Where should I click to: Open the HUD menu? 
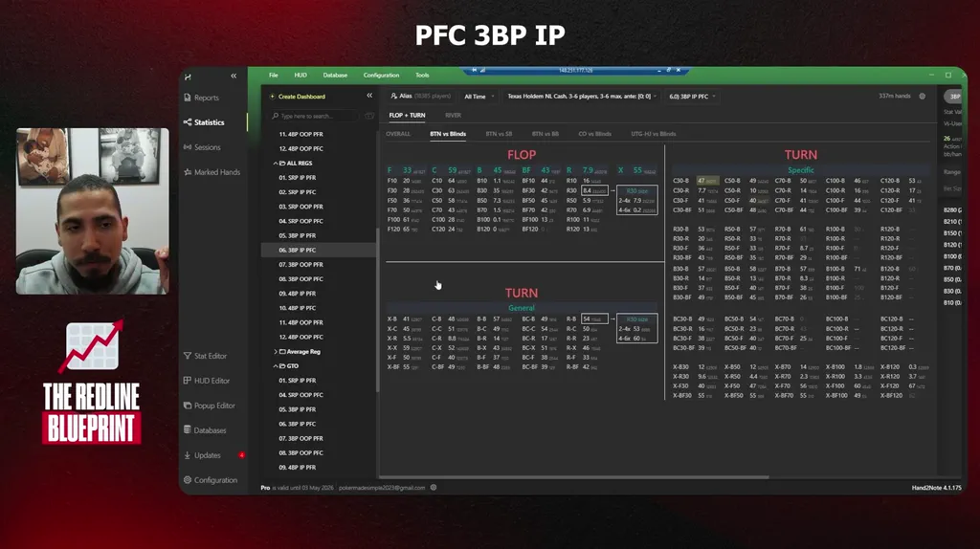[301, 75]
